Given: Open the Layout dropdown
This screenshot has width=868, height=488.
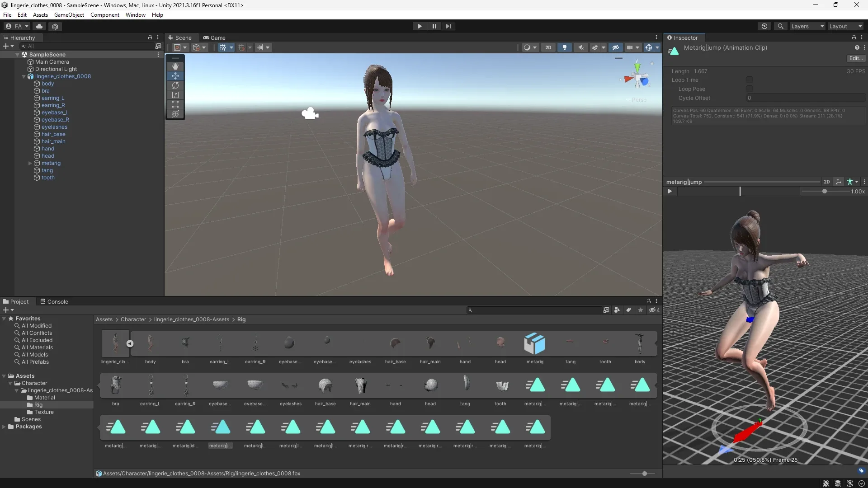Looking at the screenshot, I should pyautogui.click(x=844, y=26).
